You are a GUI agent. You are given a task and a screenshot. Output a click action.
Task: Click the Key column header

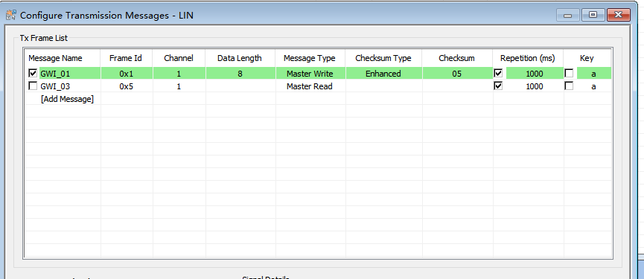coord(587,58)
